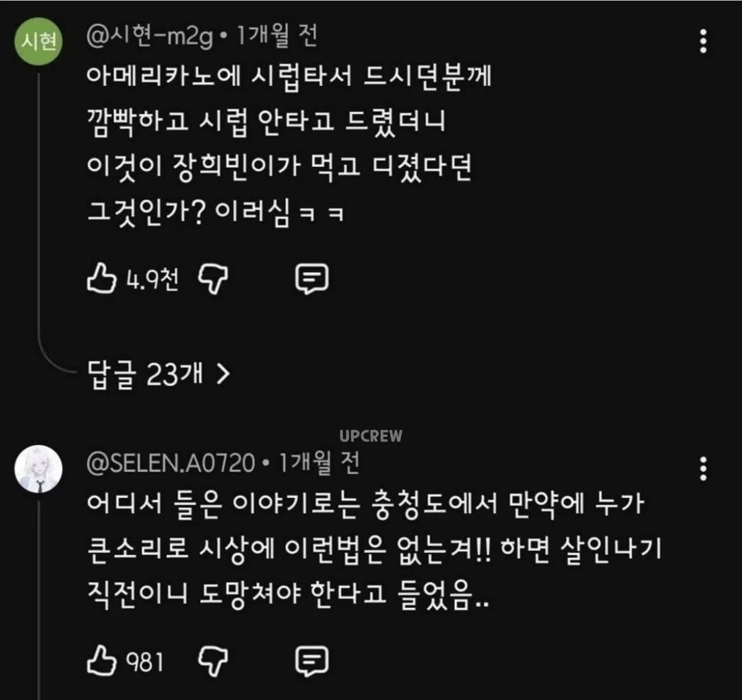Click the chevron next to 답글 23개
742x700 pixels.
pyautogui.click(x=222, y=373)
